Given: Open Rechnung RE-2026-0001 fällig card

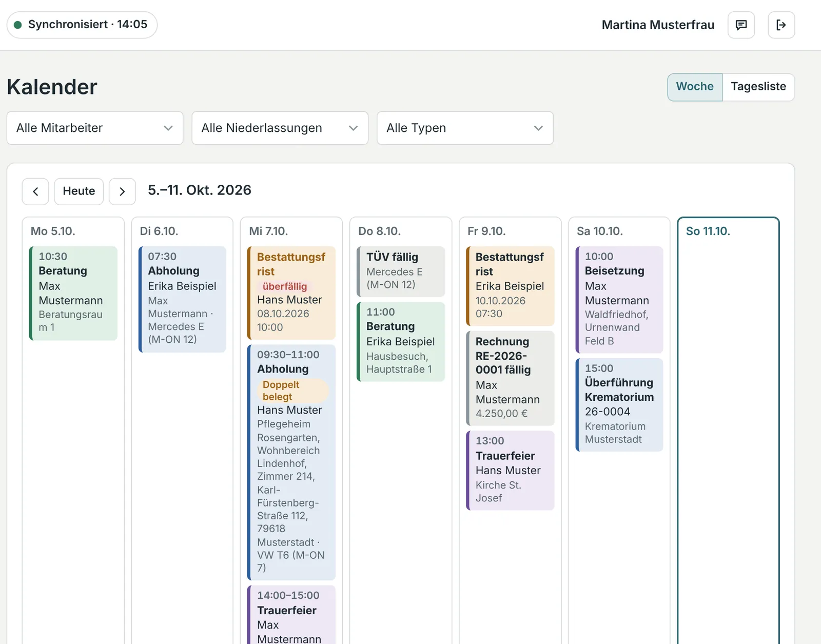Looking at the screenshot, I should point(510,378).
